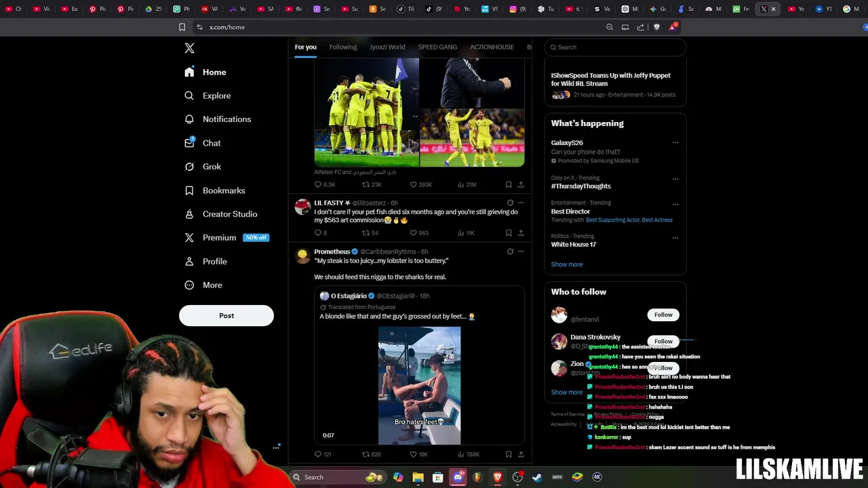
Task: Click Grok icon on Prometheus post
Action: [510, 251]
